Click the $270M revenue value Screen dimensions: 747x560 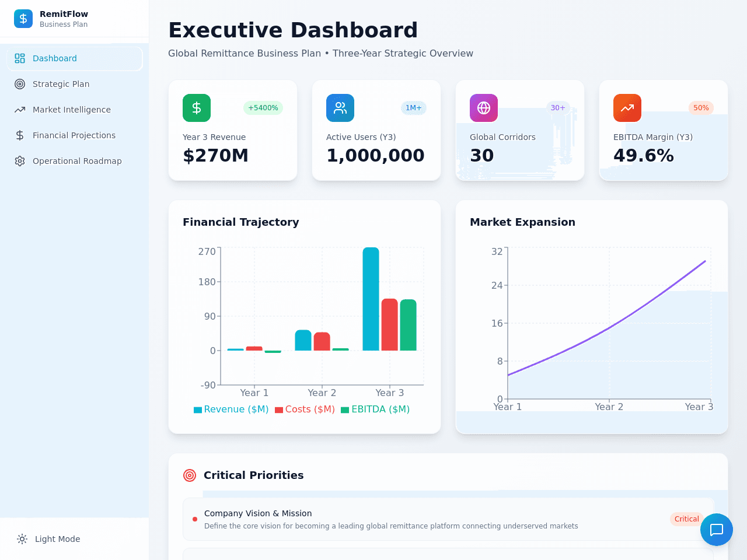215,156
